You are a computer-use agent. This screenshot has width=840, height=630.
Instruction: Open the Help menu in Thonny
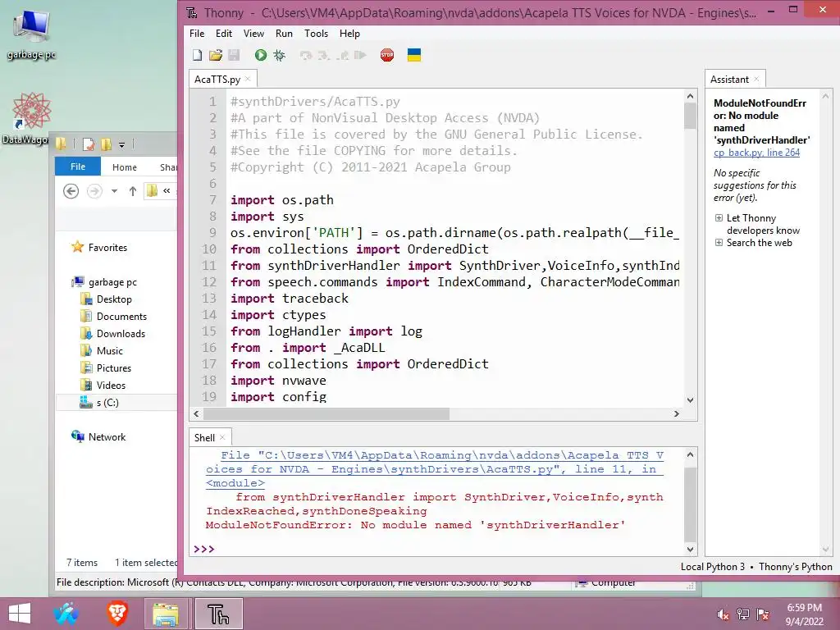pos(349,33)
